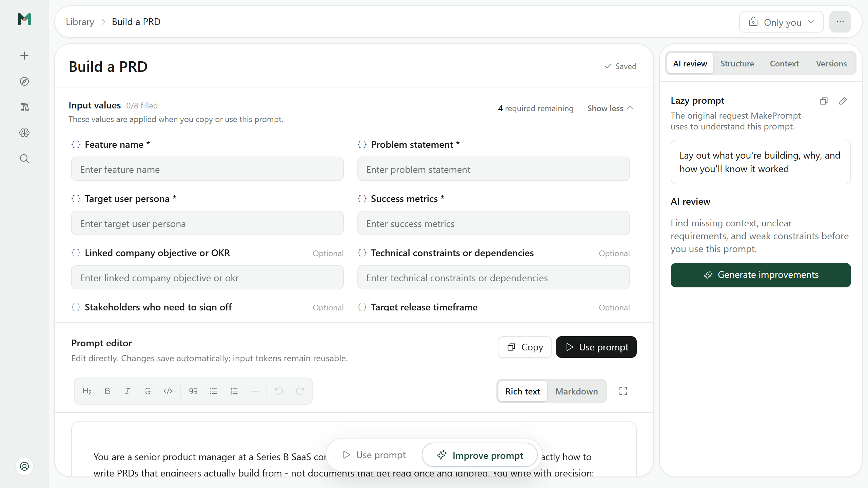Insert a blockquote
The image size is (868, 488).
point(193,391)
